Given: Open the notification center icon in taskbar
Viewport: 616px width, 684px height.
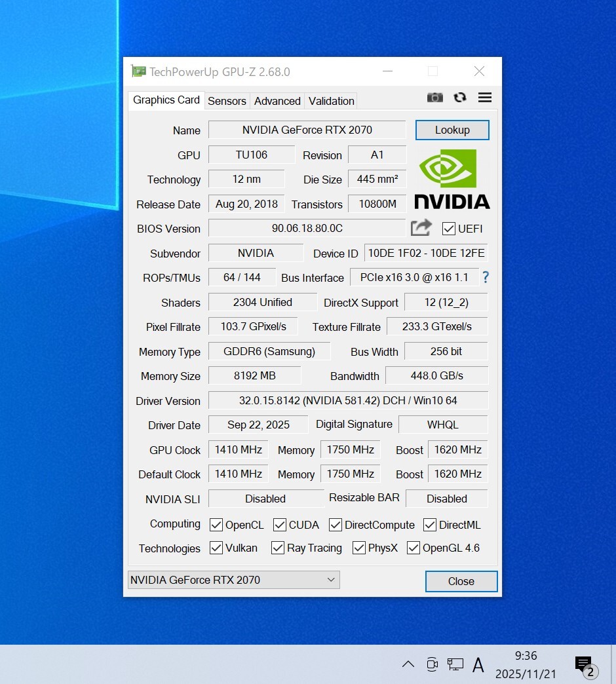Looking at the screenshot, I should (584, 664).
